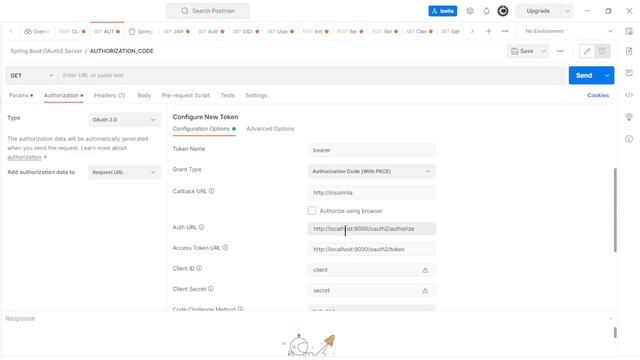The image size is (640, 360).
Task: Open request options ellipsis beside Save
Action: (560, 51)
